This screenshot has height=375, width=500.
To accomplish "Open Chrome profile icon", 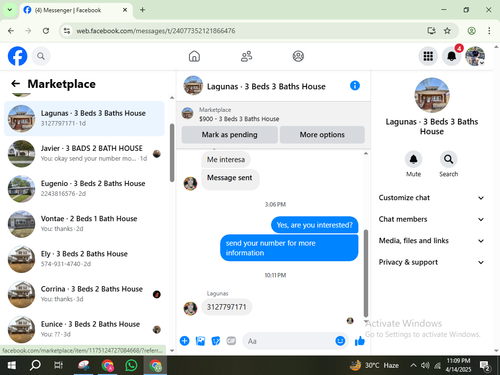I will (x=471, y=31).
